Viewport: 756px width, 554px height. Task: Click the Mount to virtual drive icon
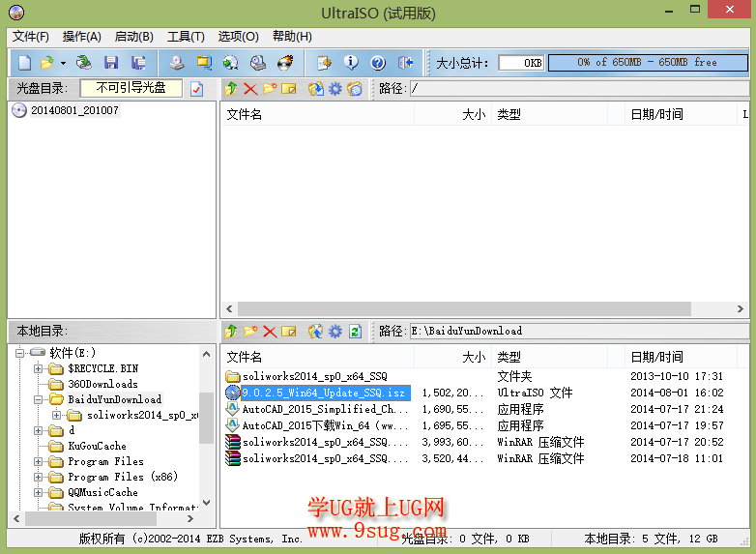tap(258, 63)
